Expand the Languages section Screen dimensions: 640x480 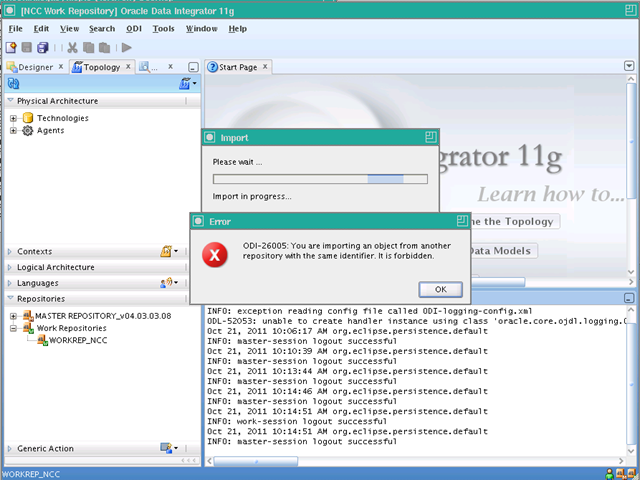pyautogui.click(x=10, y=283)
